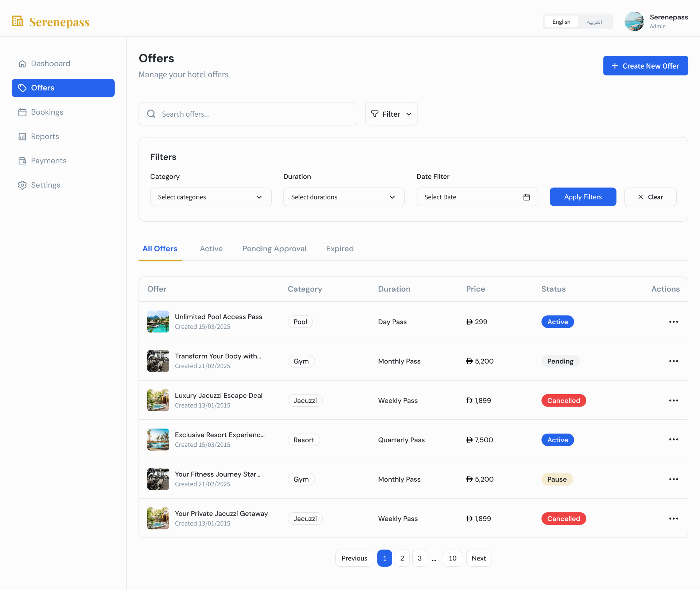The width and height of the screenshot is (700, 590).
Task: Open actions menu for Luxury Jacuzzi Escape Deal
Action: tap(673, 400)
